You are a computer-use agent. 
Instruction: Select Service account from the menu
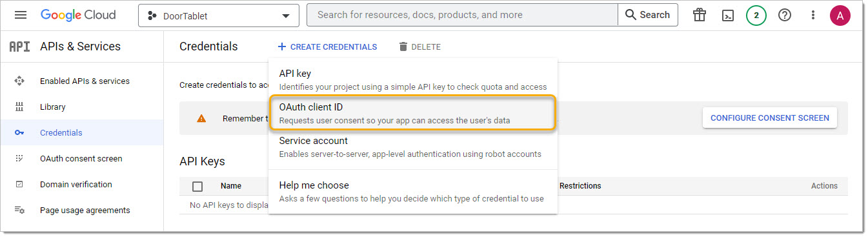[x=412, y=147]
